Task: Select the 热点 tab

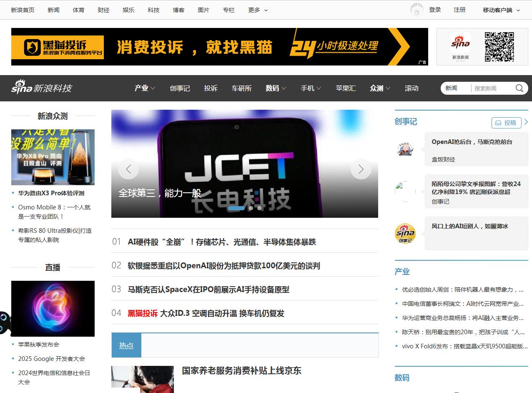Action: 126,345
